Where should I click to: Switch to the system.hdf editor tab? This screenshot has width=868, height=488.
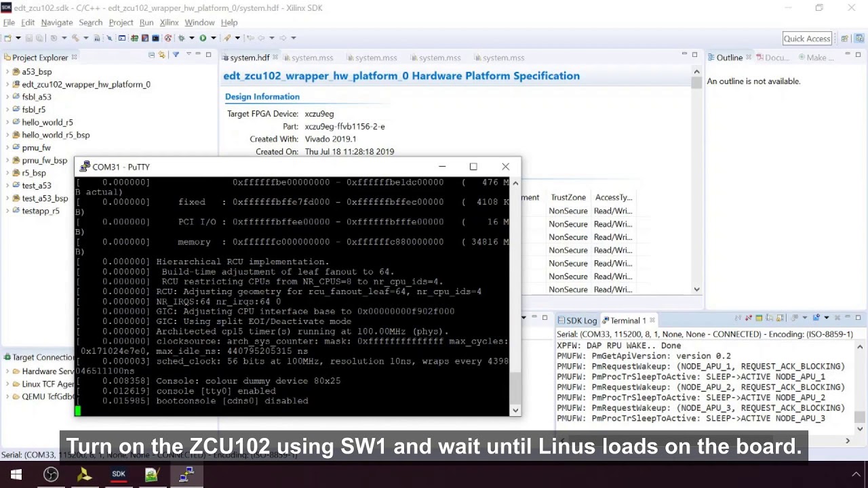pyautogui.click(x=249, y=58)
